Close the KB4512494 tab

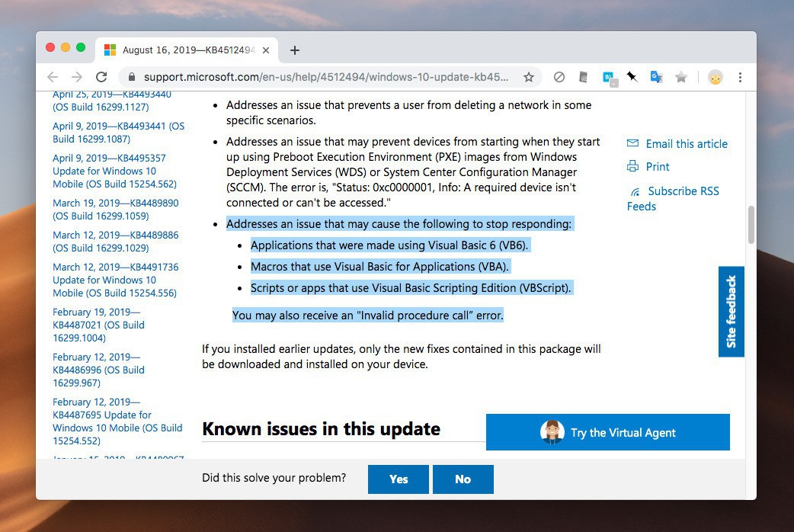(266, 50)
